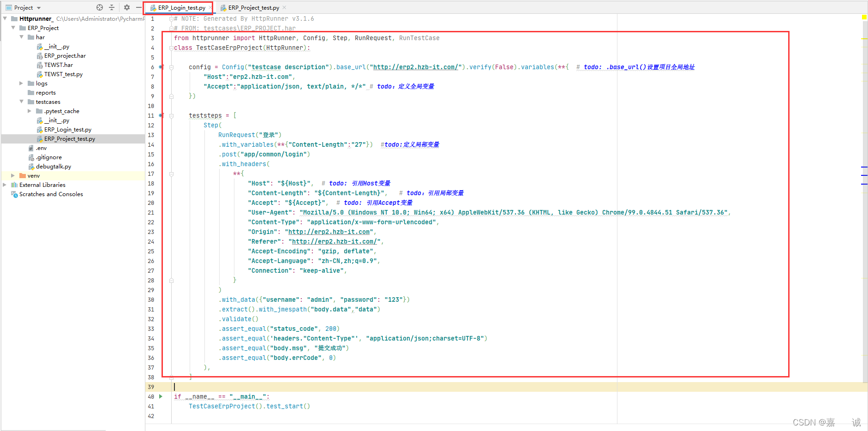Select ERP_Project_test.py in the project tree
Screen dimensions: 868x431
(x=70, y=139)
